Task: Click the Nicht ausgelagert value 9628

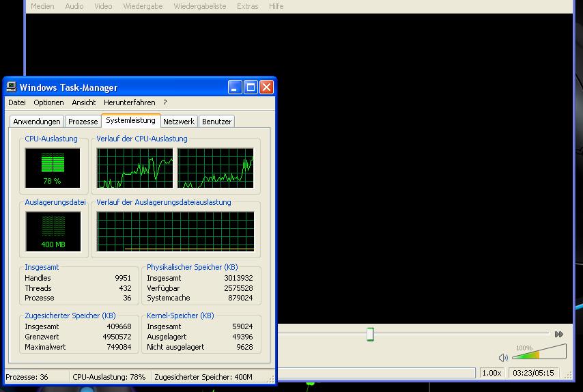Action: (244, 347)
